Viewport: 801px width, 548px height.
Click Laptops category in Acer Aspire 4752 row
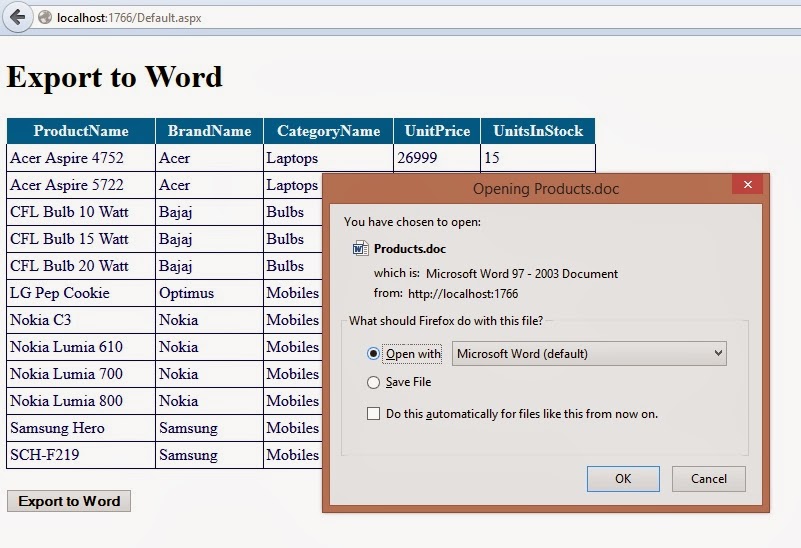click(x=328, y=158)
